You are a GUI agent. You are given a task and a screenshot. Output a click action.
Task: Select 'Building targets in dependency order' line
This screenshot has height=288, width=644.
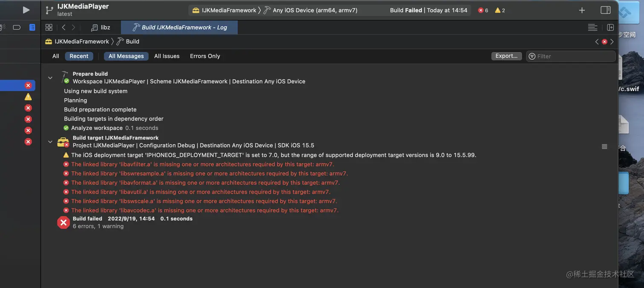tap(114, 119)
